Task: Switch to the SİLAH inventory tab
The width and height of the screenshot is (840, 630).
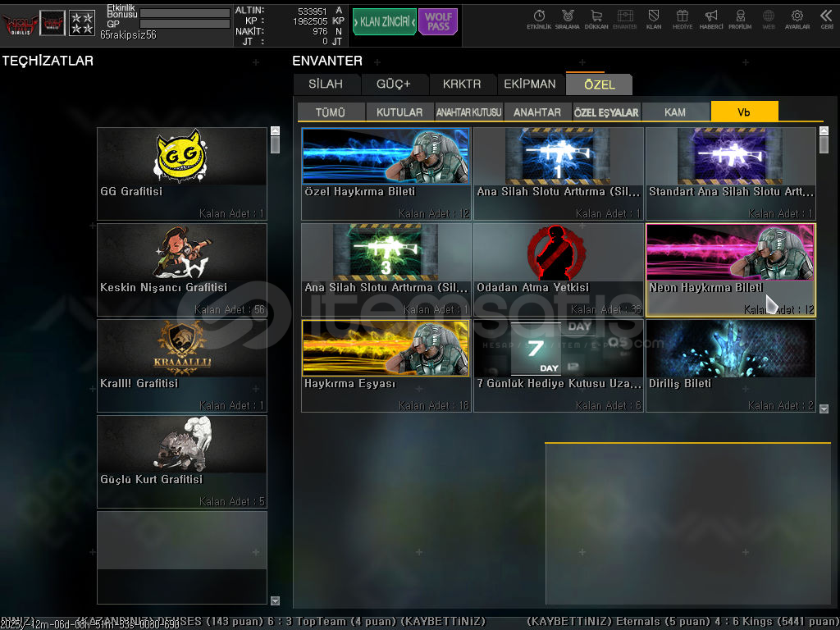Action: pos(326,84)
